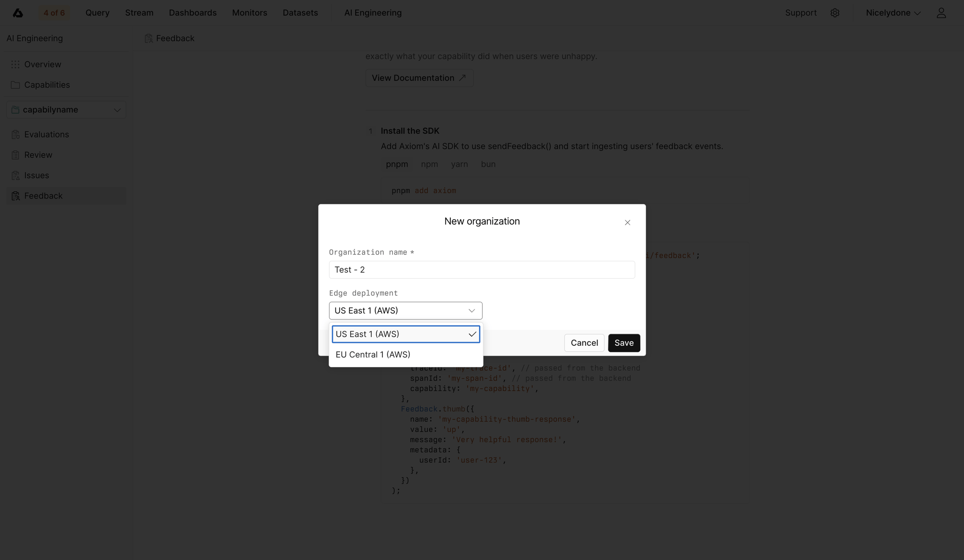Click the Capabilities folder icon
The image size is (964, 560).
coord(15,85)
